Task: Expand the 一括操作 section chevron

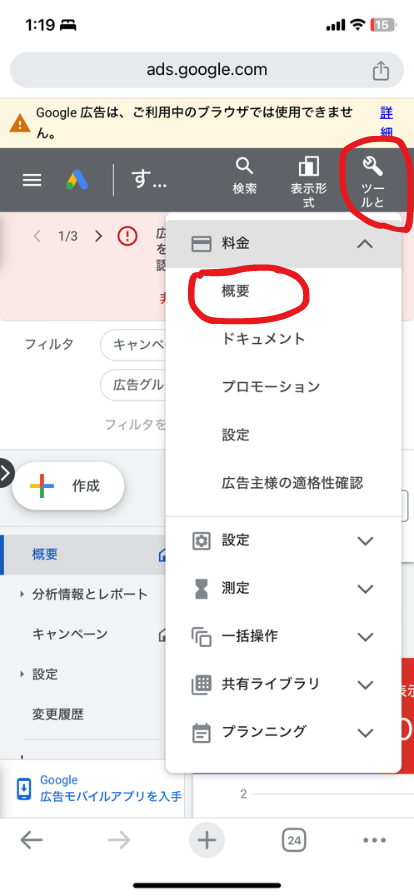Action: [365, 637]
